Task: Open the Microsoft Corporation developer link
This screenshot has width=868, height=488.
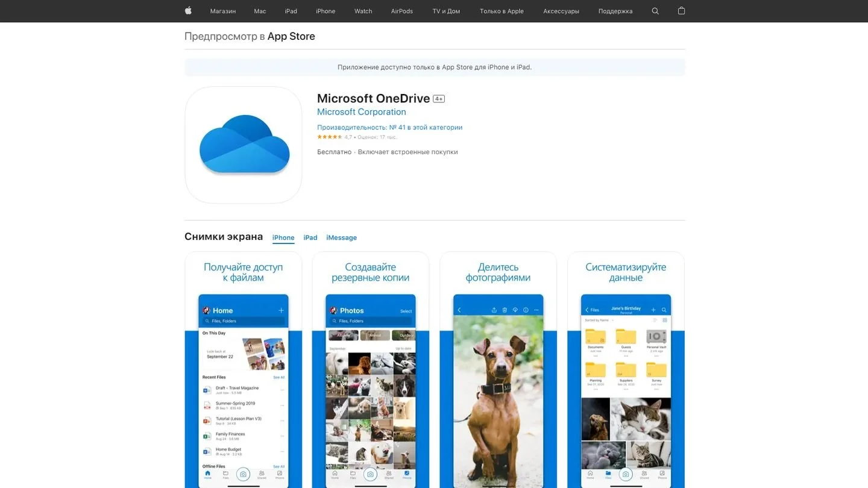Action: click(x=362, y=112)
